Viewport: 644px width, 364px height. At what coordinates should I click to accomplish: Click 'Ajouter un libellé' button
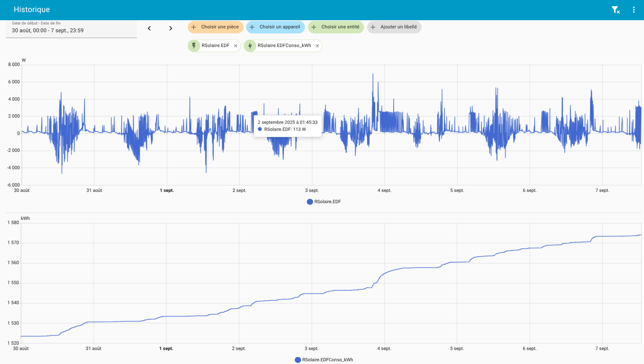point(394,27)
